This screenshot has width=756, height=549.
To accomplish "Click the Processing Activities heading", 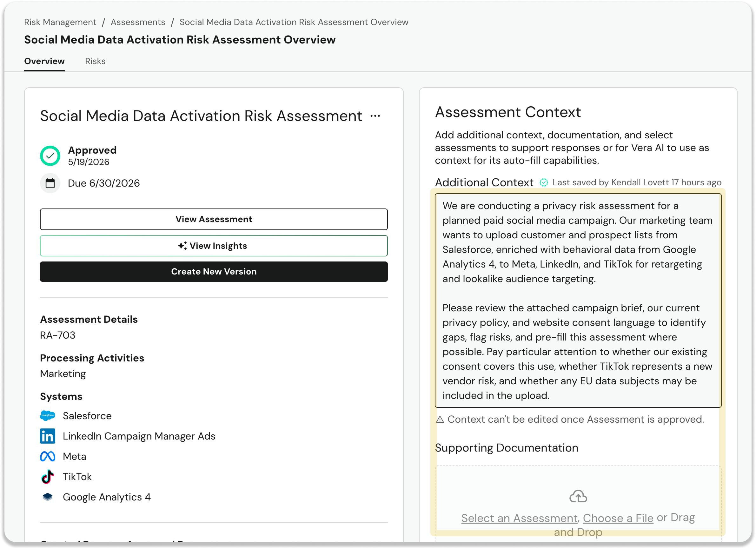I will (92, 358).
